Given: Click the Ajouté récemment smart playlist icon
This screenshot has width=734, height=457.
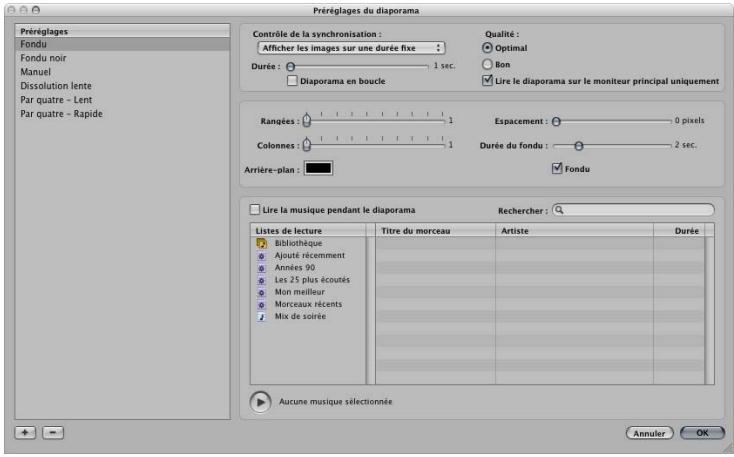Looking at the screenshot, I should point(262,256).
